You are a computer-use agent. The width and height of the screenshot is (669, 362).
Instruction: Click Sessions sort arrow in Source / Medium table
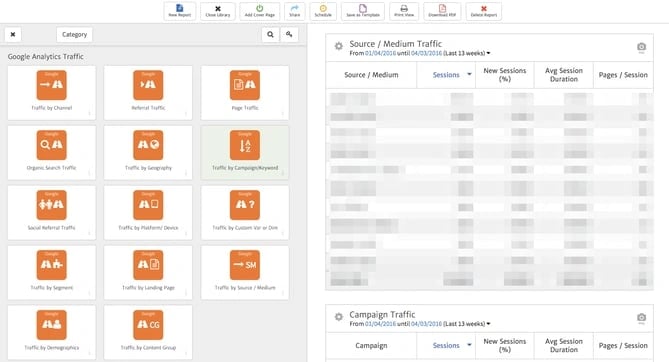coord(469,74)
